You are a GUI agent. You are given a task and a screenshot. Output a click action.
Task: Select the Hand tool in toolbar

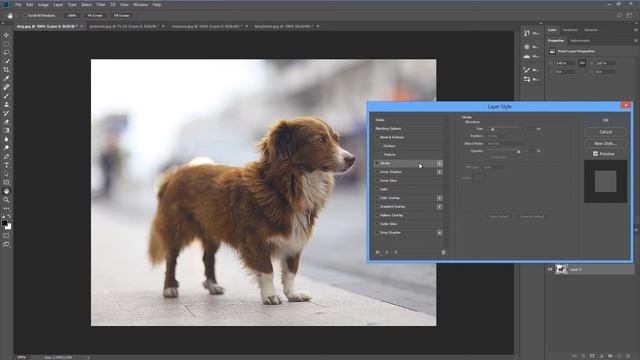tap(6, 191)
